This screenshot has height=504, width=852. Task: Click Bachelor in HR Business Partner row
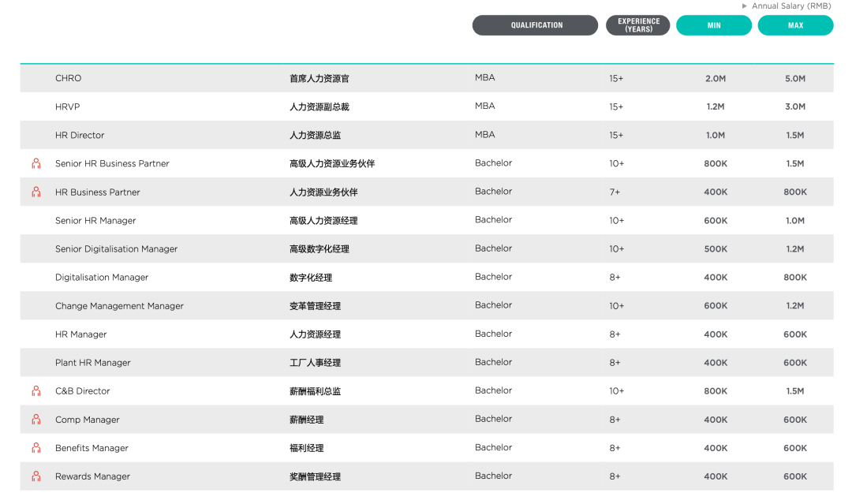[x=493, y=191]
